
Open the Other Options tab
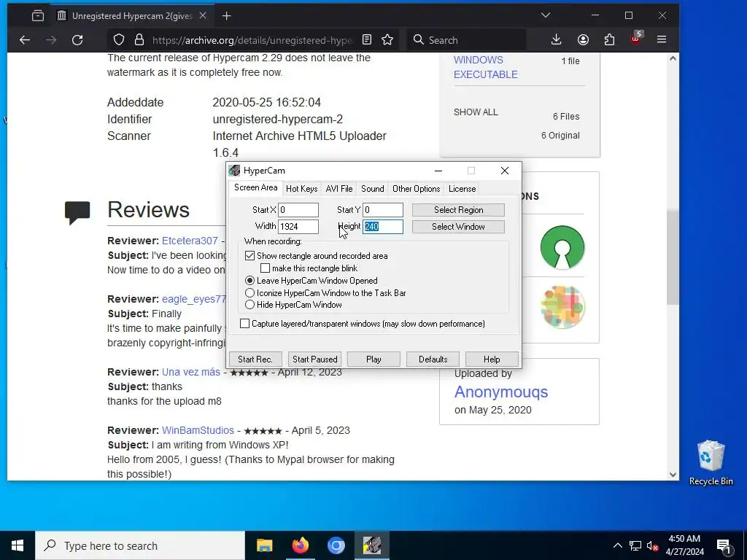tap(417, 189)
